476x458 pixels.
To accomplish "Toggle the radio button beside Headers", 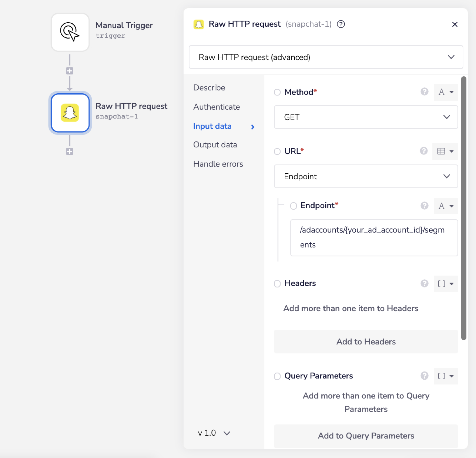I will coord(277,284).
